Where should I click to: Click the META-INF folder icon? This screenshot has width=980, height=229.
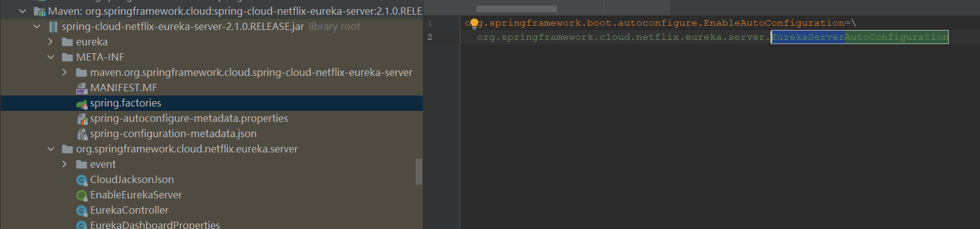tap(67, 57)
